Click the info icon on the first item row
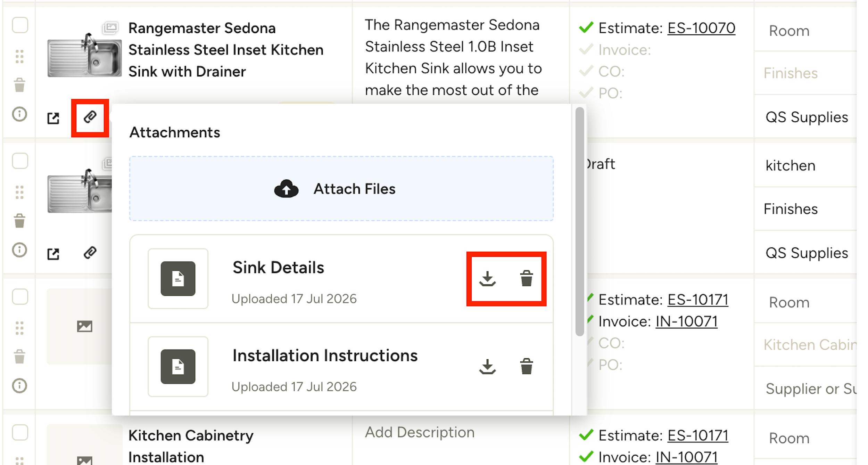Screen dimensions: 868x465 coord(19,114)
